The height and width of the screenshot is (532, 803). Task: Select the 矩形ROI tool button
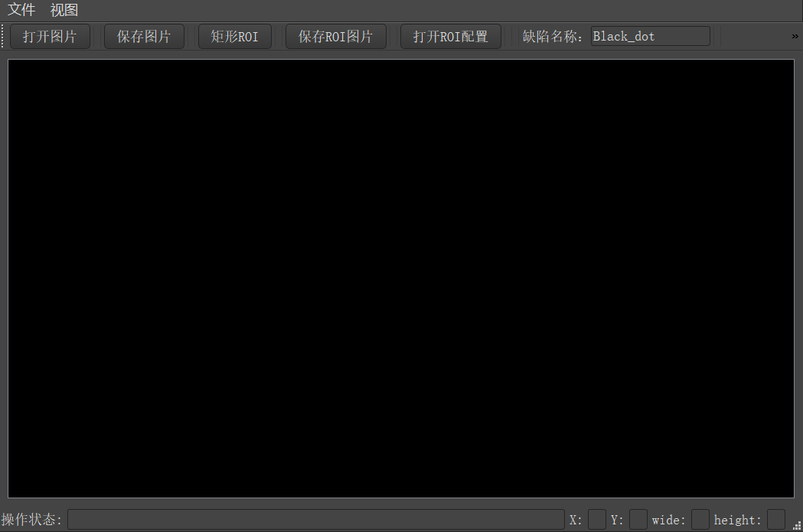pyautogui.click(x=234, y=36)
